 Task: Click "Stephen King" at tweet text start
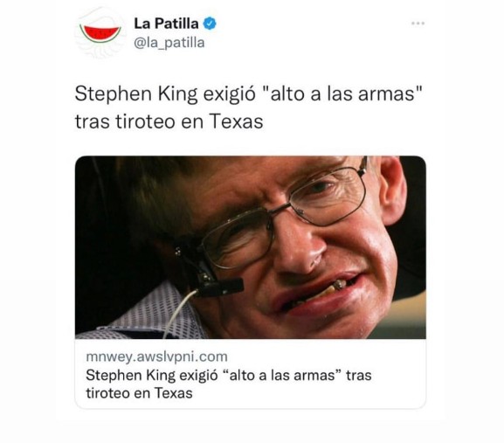[x=136, y=94]
